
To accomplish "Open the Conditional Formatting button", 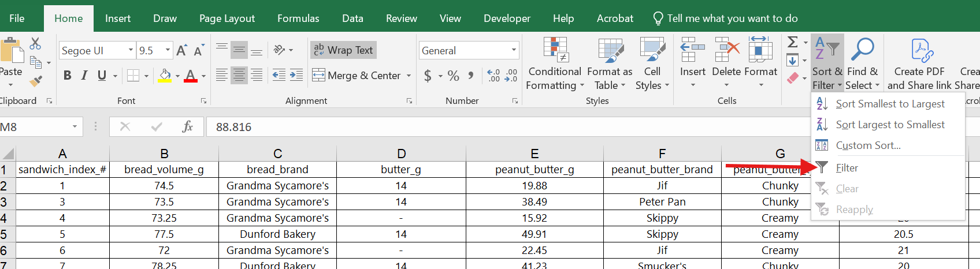I will point(555,63).
